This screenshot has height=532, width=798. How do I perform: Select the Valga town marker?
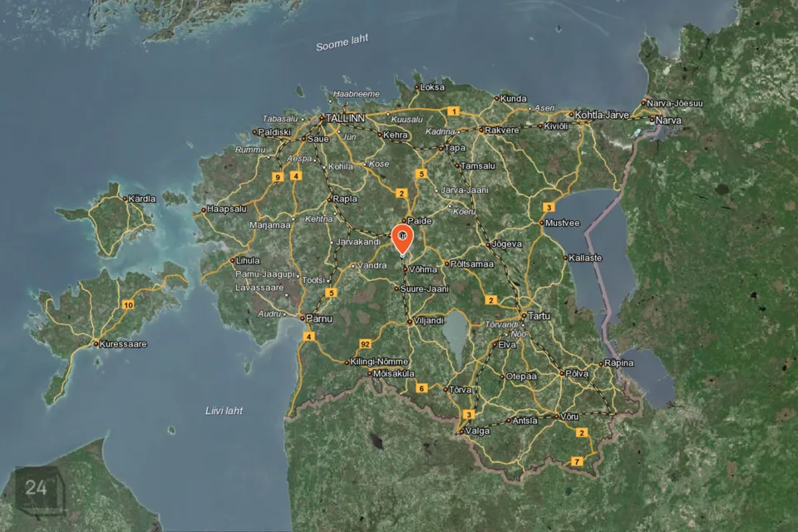tap(461, 431)
